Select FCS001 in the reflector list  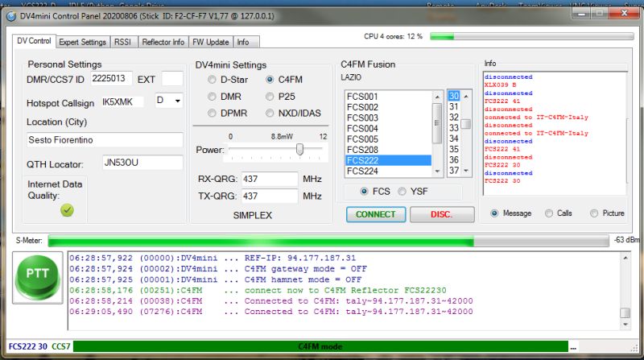pyautogui.click(x=388, y=97)
